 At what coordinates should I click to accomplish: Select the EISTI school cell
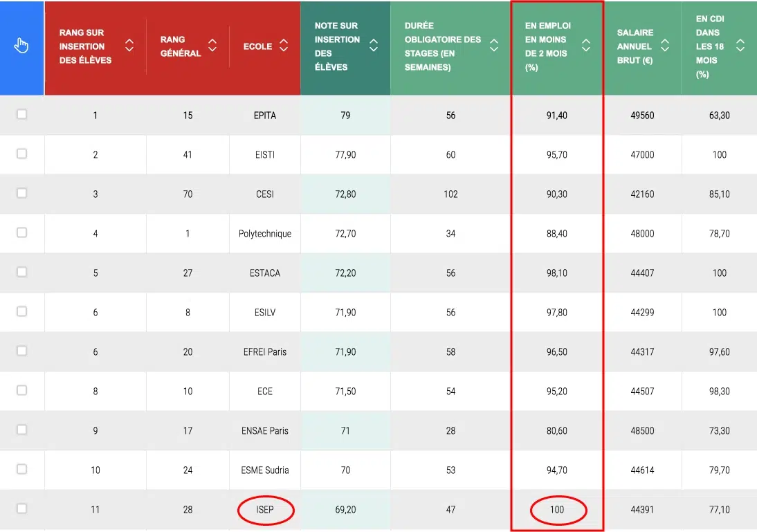(x=265, y=155)
